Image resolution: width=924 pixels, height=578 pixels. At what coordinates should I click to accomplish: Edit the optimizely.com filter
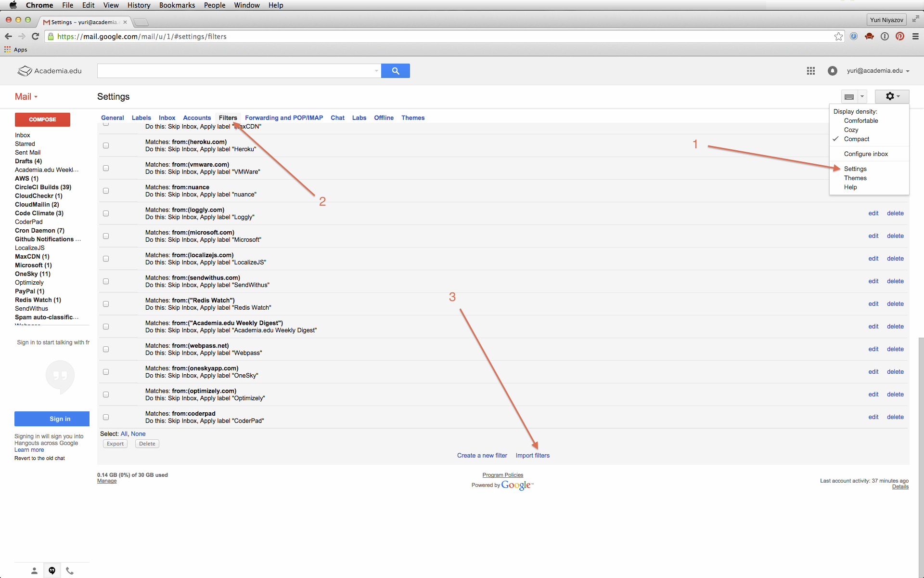point(873,394)
